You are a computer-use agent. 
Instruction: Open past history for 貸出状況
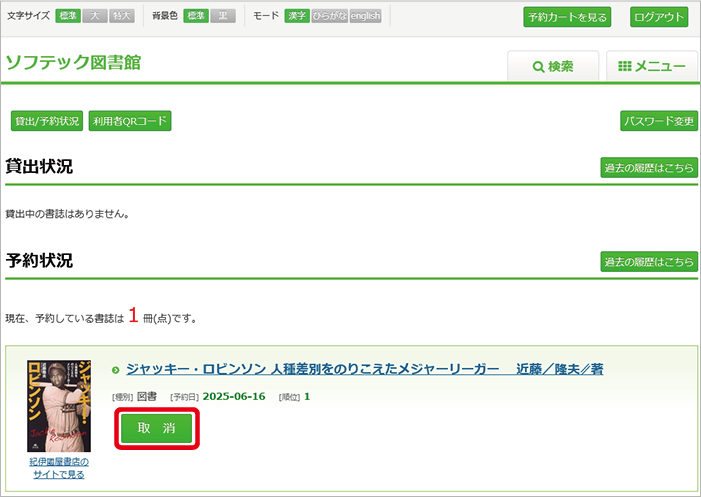pyautogui.click(x=648, y=168)
